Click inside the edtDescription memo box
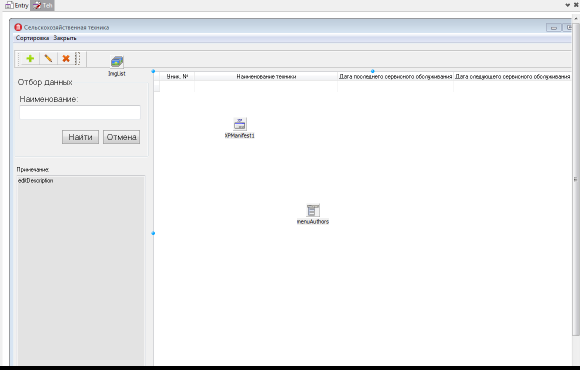580x370 pixels. (81, 271)
